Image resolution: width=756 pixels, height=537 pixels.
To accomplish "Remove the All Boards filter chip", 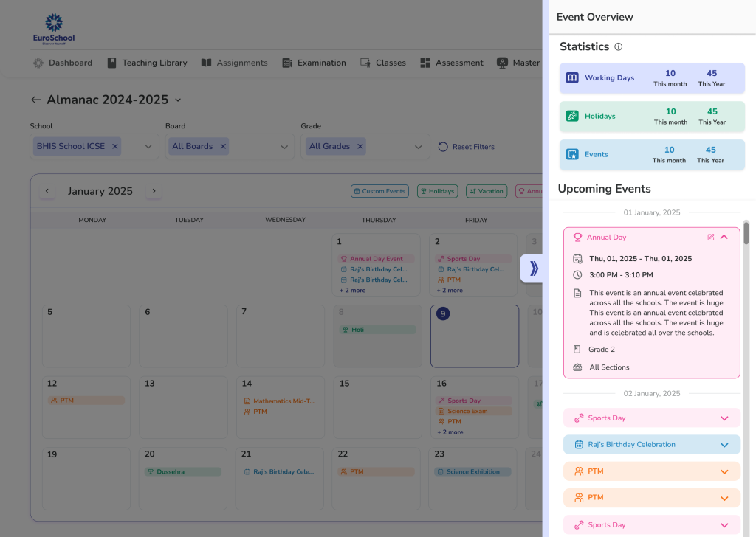I will click(x=223, y=146).
